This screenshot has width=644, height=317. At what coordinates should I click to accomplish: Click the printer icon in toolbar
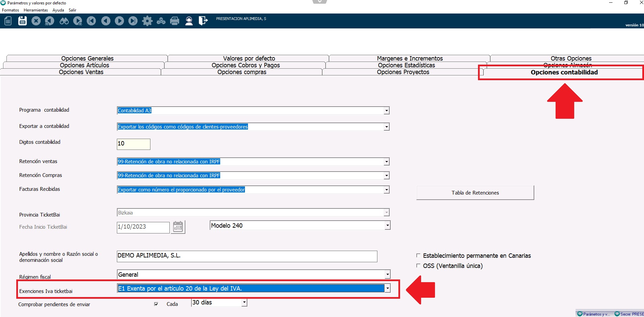point(174,21)
